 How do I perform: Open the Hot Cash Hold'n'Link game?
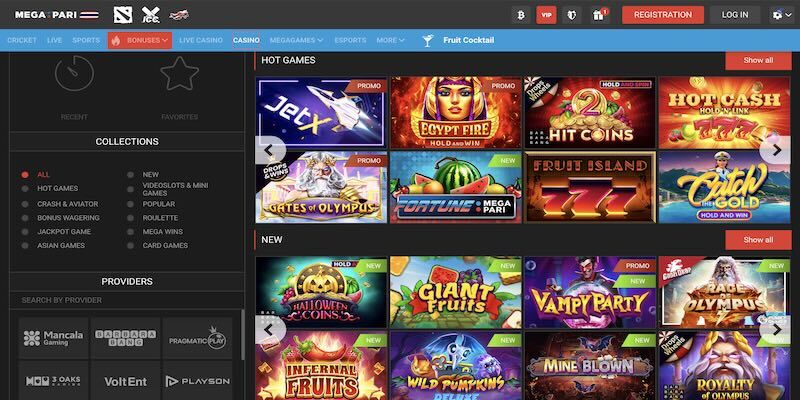click(724, 113)
